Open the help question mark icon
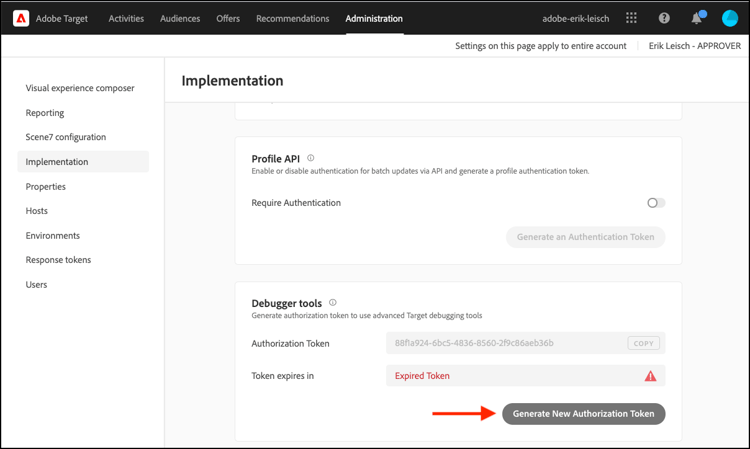The image size is (750, 449). [x=664, y=18]
